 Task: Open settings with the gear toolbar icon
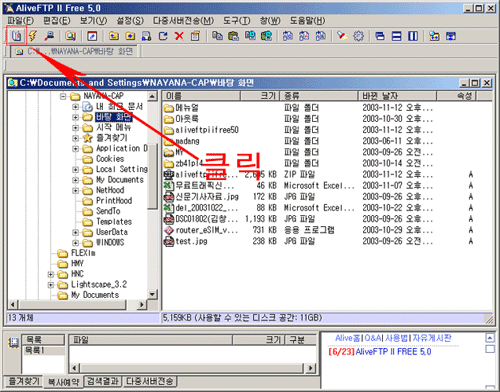358,36
